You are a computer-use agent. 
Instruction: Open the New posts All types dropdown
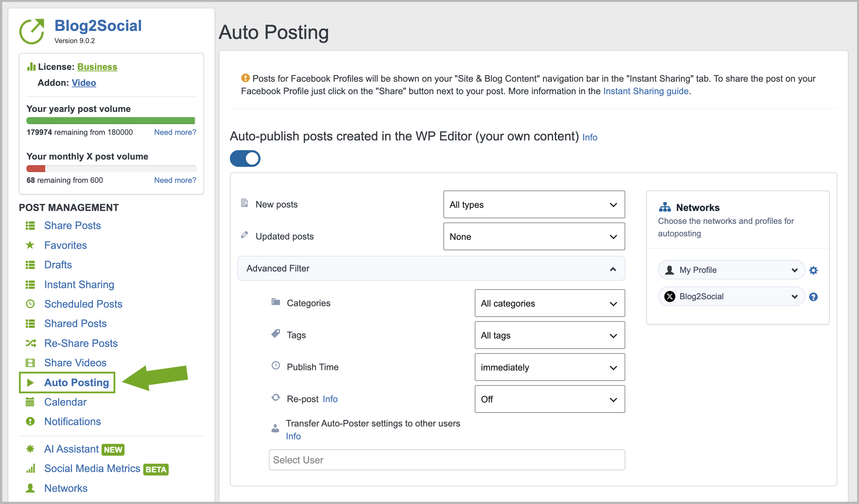534,204
